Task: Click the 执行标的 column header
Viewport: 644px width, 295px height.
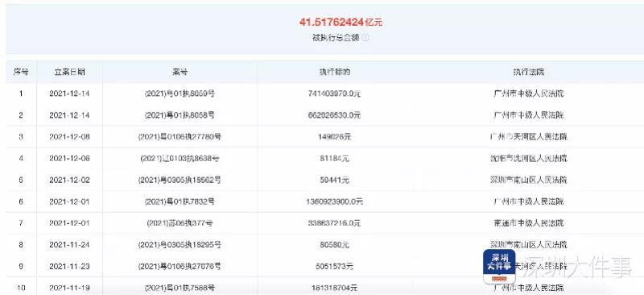Action: (334, 72)
